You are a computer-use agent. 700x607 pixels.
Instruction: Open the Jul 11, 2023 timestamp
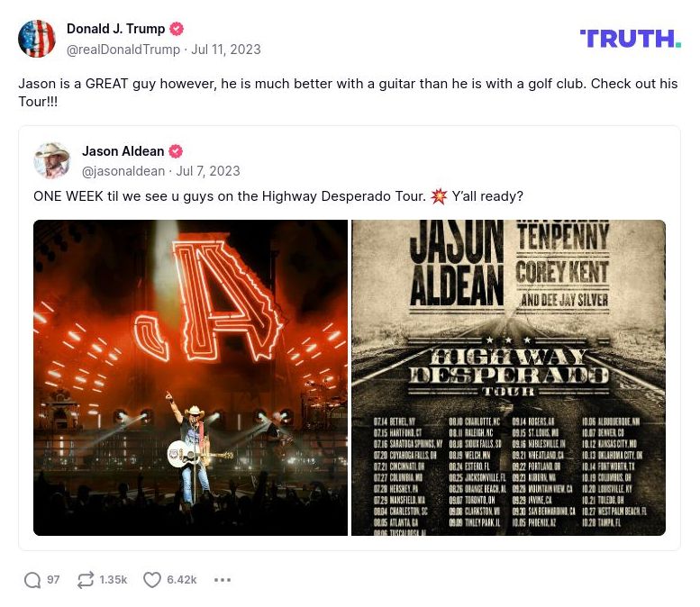point(226,50)
